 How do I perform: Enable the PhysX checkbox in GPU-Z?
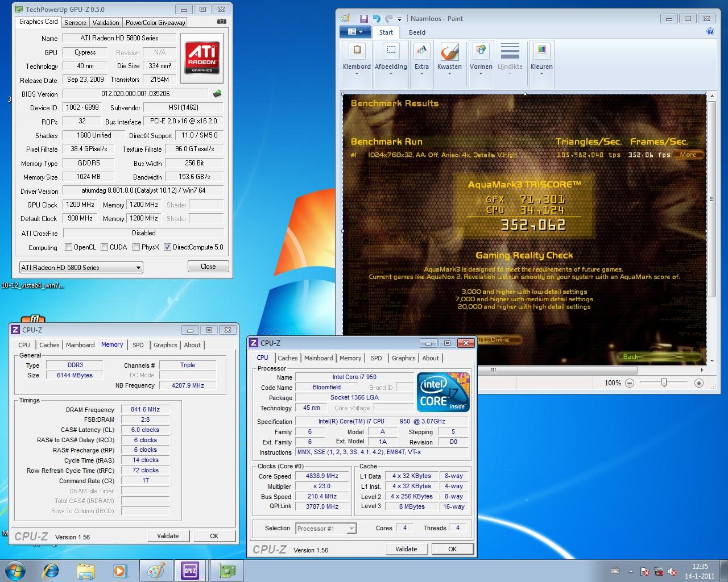[136, 247]
